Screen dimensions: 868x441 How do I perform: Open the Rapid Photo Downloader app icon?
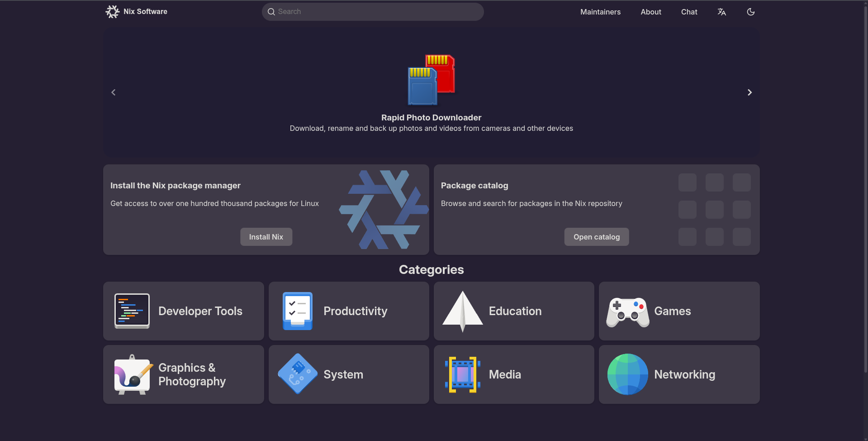431,80
